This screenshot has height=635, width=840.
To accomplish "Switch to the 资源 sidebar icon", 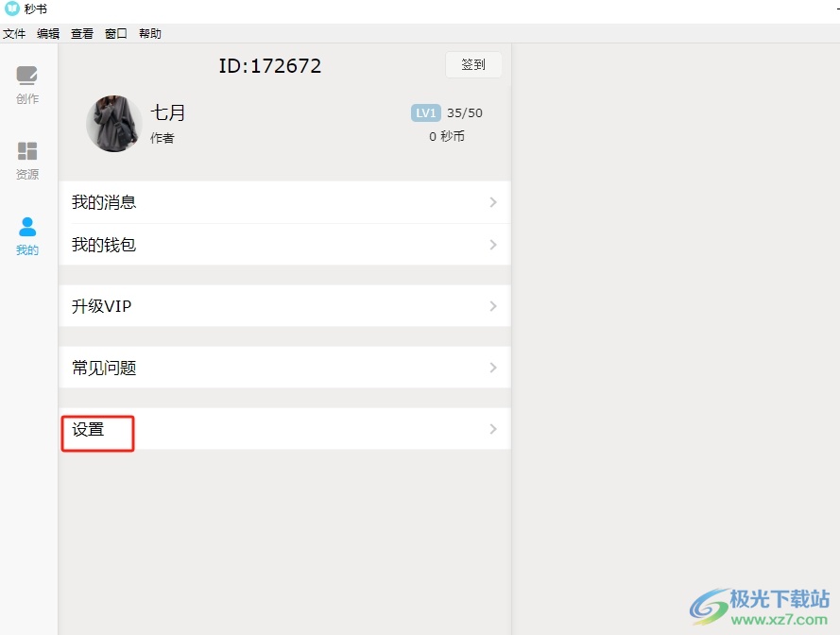I will (x=26, y=161).
